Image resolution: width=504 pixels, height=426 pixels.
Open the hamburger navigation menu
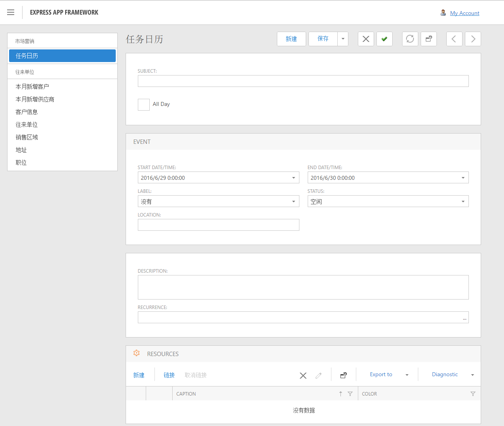click(11, 12)
